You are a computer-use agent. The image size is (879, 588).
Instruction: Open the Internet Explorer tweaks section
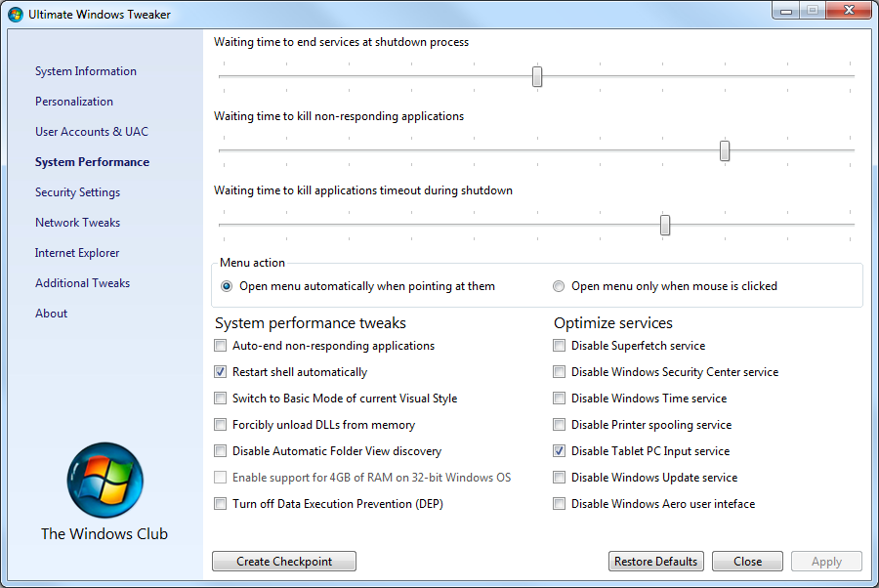pos(77,253)
